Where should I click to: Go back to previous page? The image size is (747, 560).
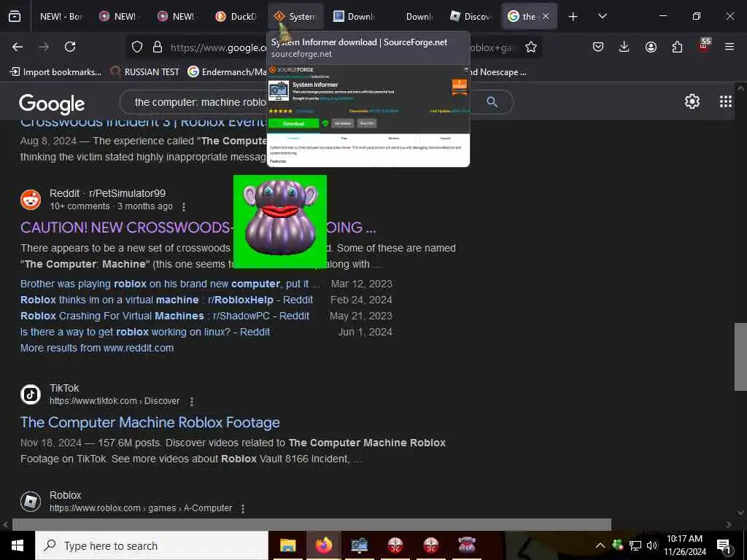click(x=18, y=47)
